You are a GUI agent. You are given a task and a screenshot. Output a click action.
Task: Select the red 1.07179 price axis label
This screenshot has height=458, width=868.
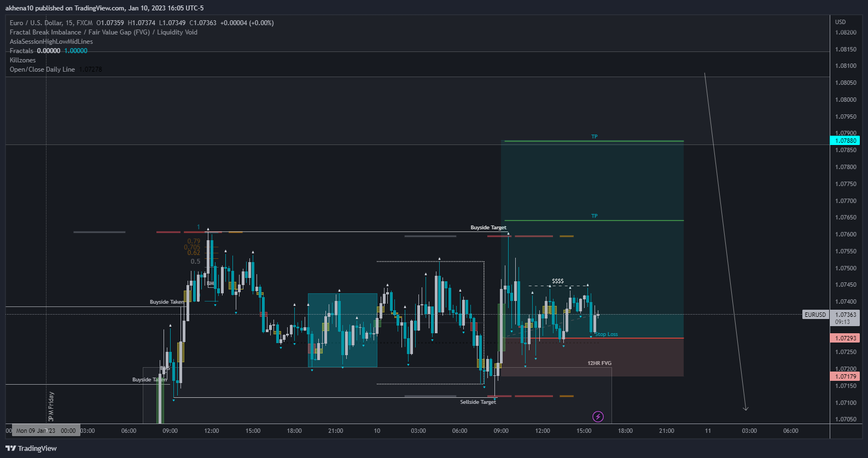[845, 376]
